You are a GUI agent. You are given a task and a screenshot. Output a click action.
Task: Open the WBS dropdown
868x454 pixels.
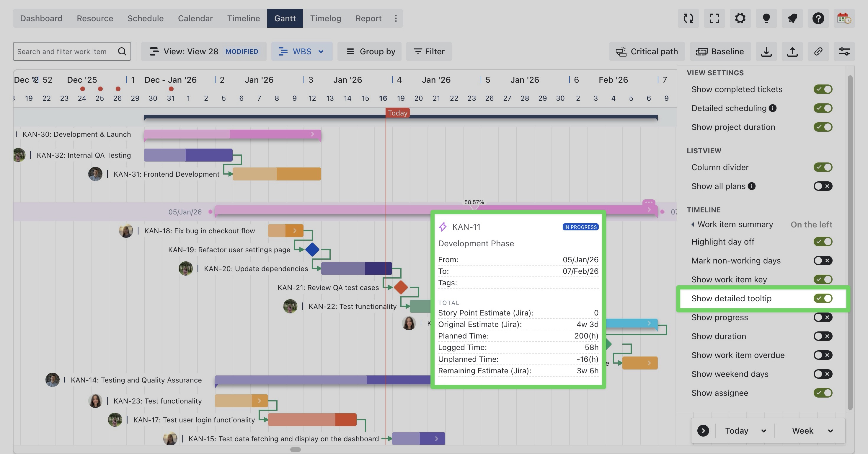(x=301, y=52)
